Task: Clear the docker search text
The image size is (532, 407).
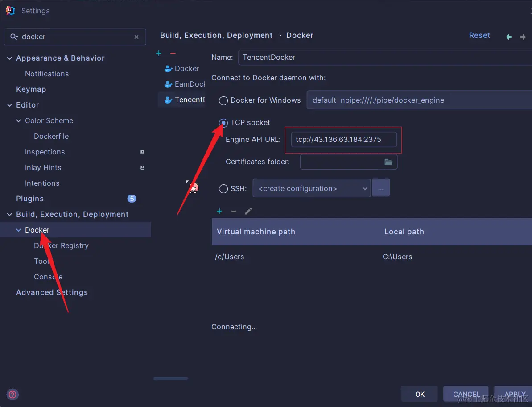Action: (x=136, y=37)
